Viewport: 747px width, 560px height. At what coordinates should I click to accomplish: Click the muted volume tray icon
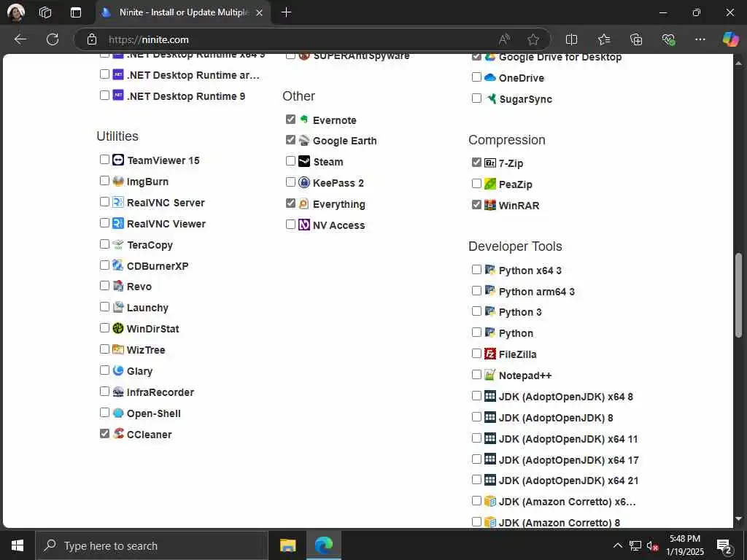tap(652, 545)
